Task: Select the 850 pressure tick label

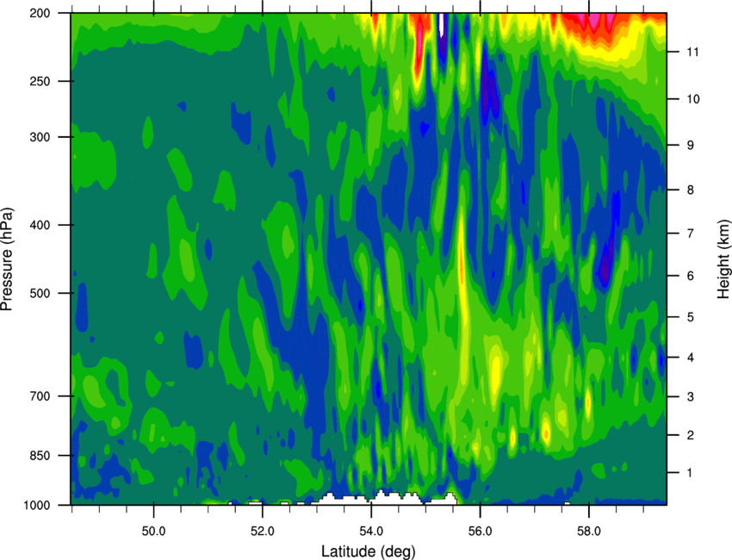Action: point(40,456)
